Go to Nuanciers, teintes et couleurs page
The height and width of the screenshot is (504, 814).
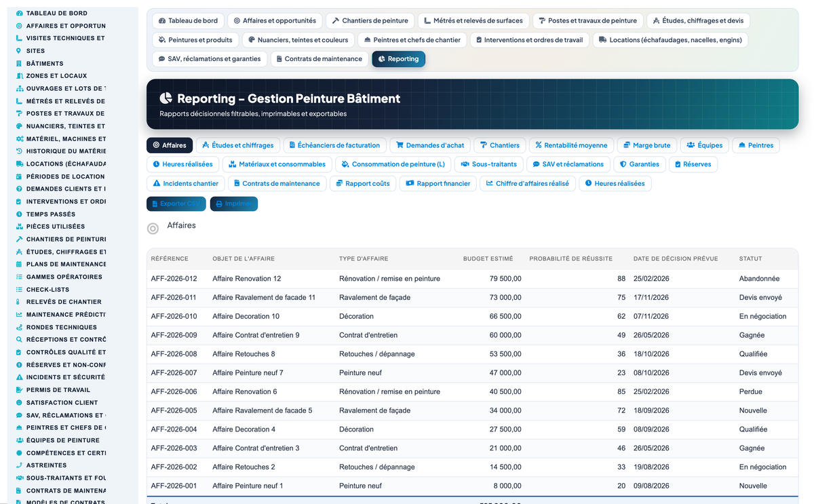pyautogui.click(x=298, y=40)
